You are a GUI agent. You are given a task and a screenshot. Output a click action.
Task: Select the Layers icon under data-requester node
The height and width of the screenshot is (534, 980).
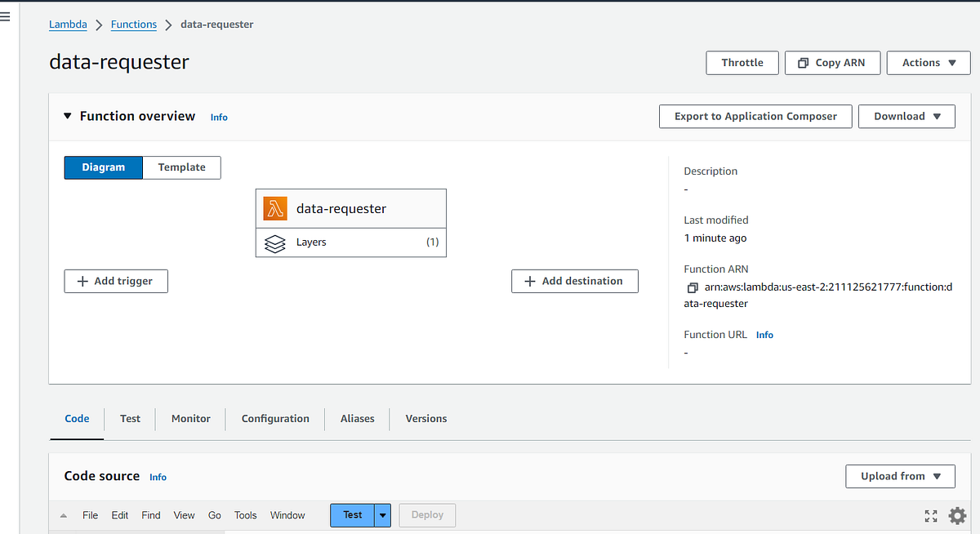point(274,243)
